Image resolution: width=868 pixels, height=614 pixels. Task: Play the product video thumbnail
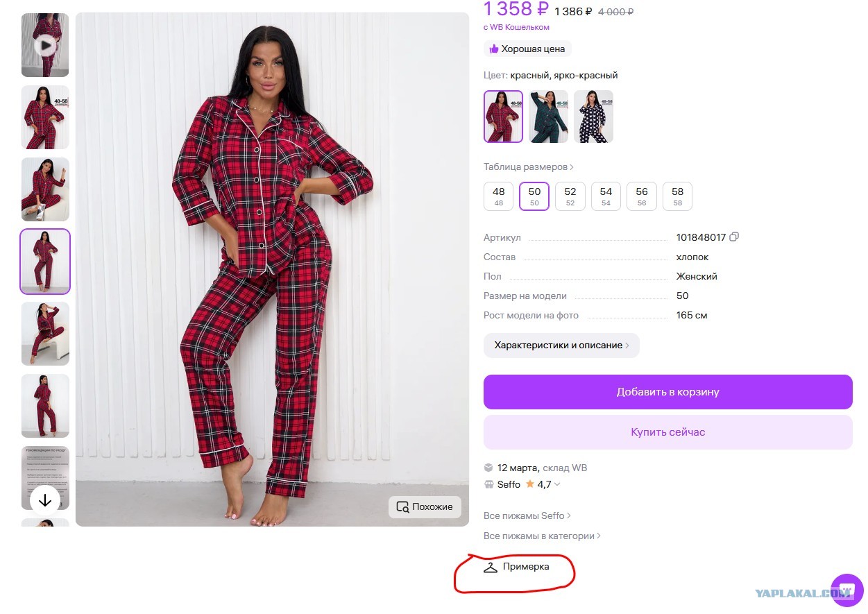45,45
